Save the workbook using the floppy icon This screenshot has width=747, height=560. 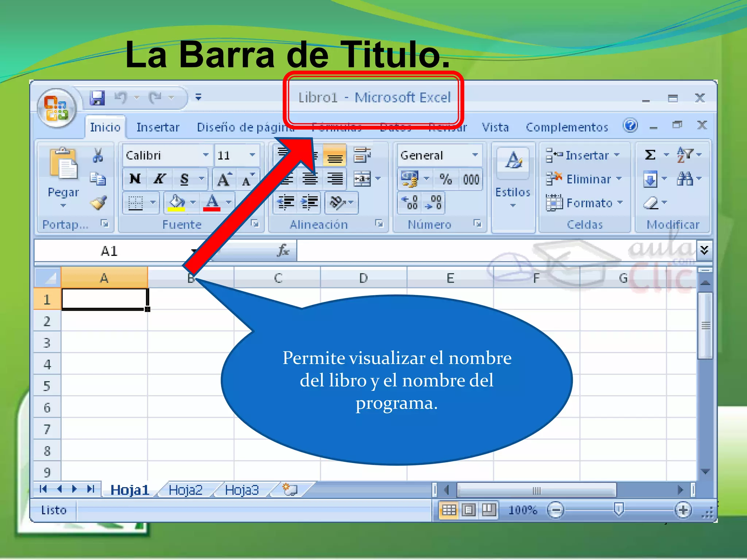coord(97,97)
